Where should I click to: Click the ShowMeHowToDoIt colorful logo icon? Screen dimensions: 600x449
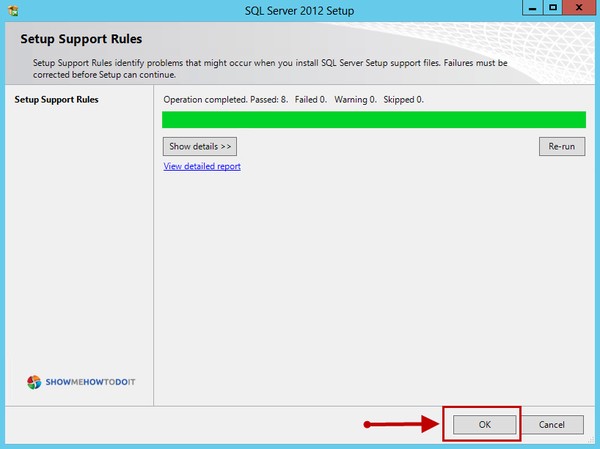tap(34, 381)
